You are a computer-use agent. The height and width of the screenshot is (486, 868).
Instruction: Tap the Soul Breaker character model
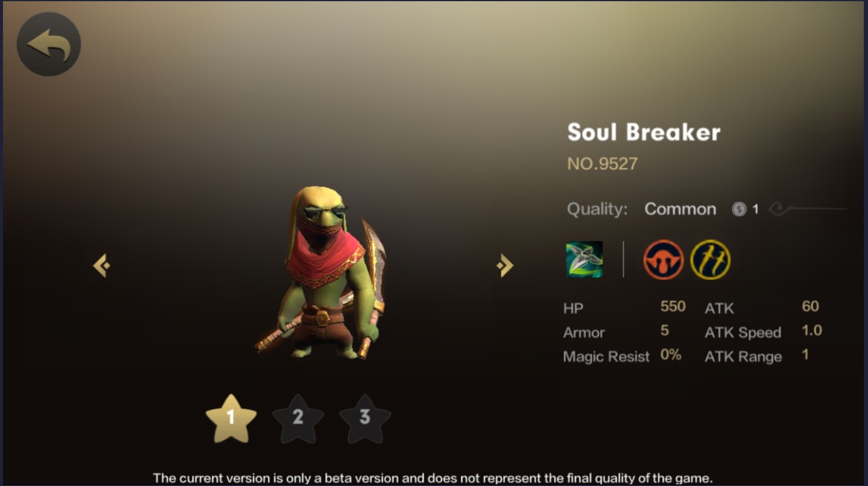(322, 273)
